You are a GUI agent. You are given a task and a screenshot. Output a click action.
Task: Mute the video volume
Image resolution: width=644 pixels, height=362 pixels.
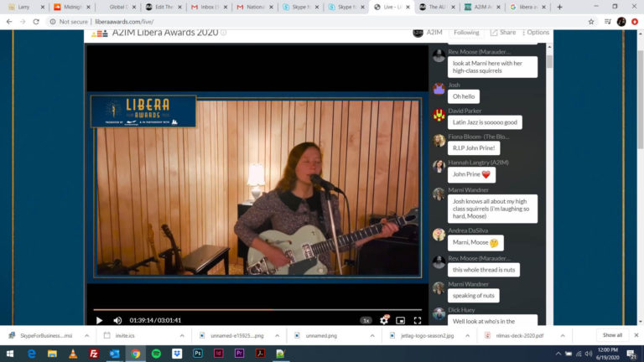click(x=117, y=320)
